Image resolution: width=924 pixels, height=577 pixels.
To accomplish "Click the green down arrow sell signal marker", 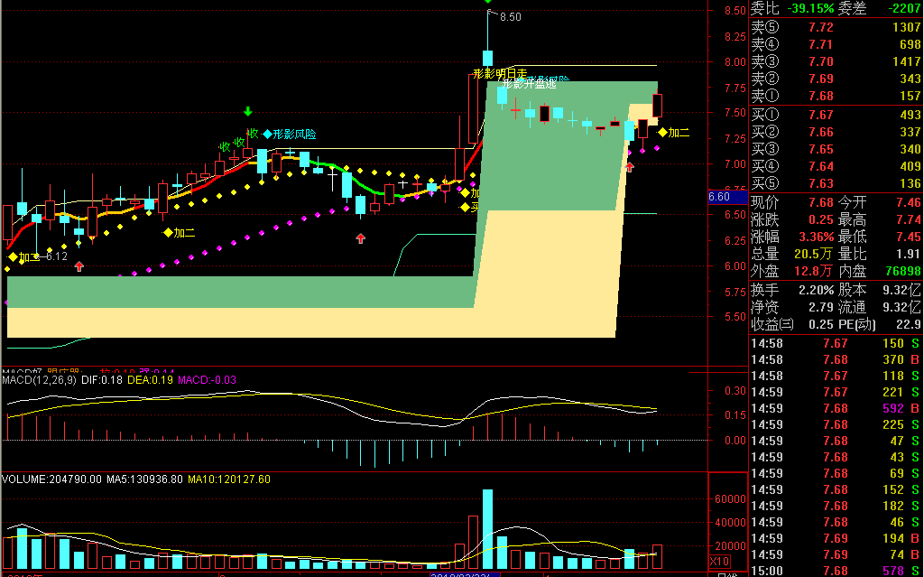I will click(248, 111).
